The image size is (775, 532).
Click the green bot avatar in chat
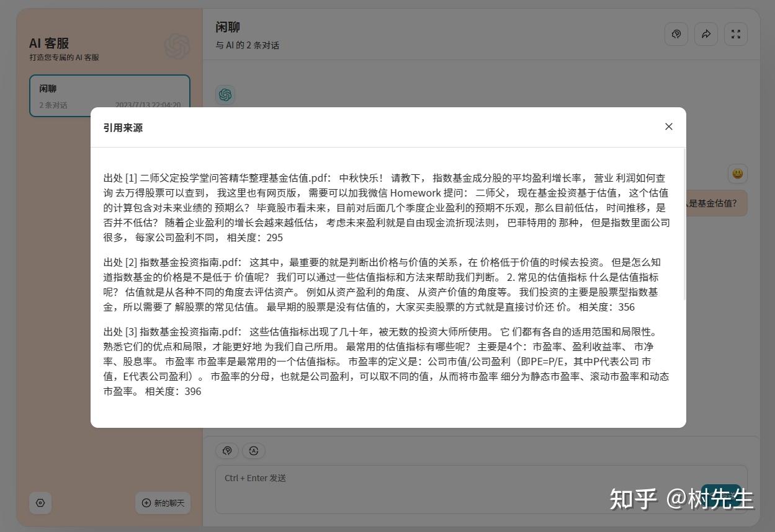pos(225,95)
